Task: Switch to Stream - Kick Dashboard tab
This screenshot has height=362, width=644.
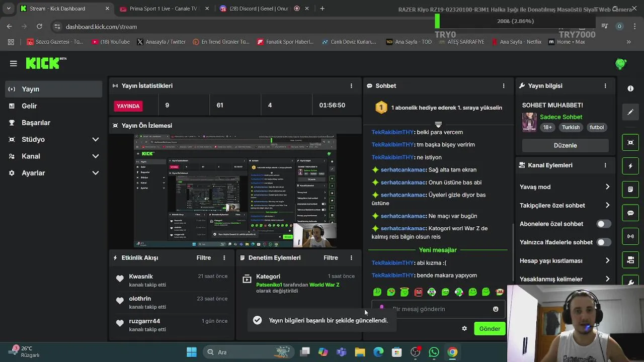Action: [x=64, y=9]
